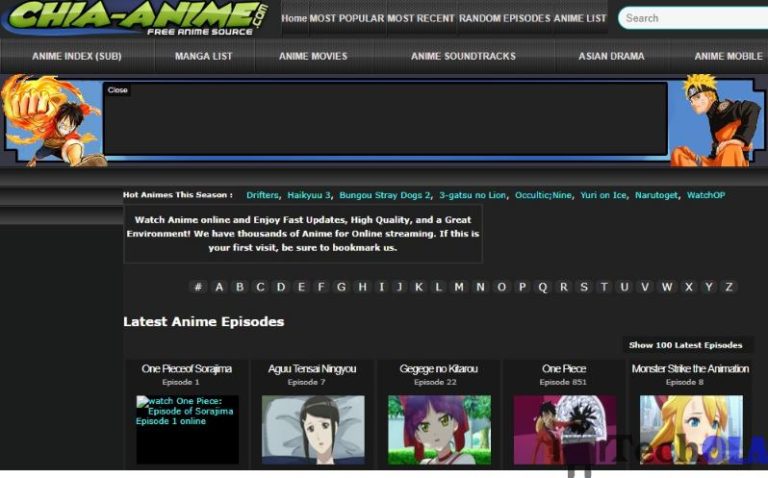Open the Occultic;Nine link

543,195
